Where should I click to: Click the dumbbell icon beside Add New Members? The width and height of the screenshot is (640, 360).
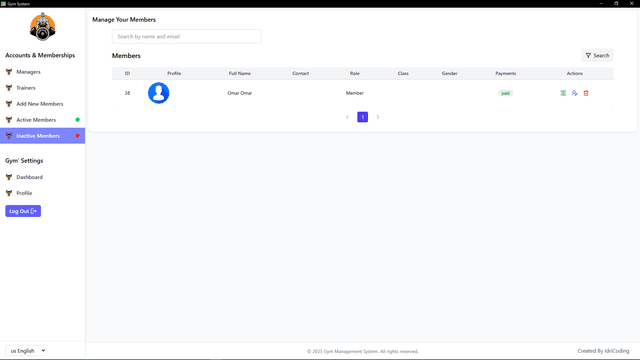tap(9, 104)
